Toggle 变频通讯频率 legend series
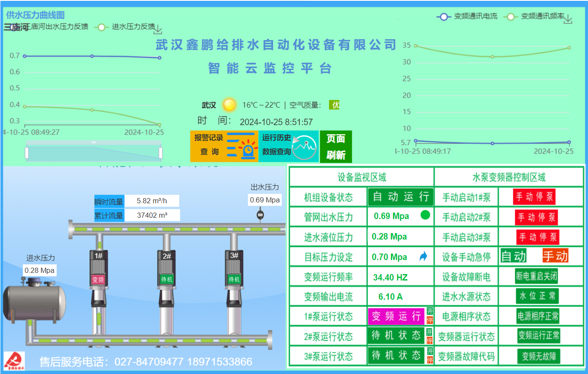 click(534, 16)
